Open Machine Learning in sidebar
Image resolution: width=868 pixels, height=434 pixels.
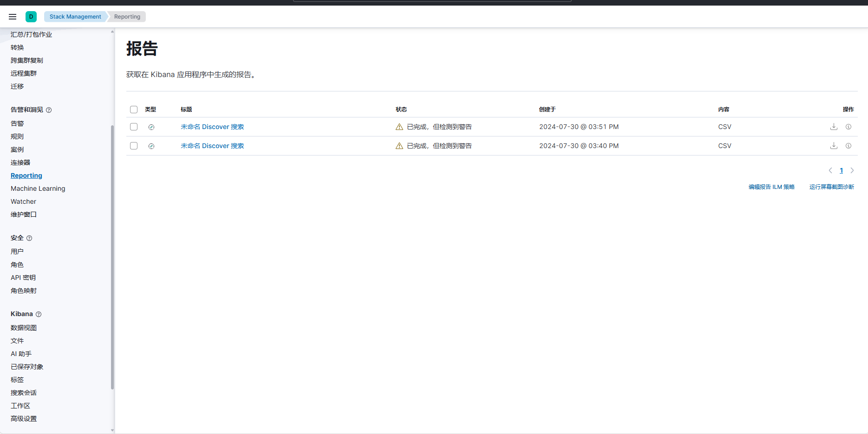[x=38, y=188]
